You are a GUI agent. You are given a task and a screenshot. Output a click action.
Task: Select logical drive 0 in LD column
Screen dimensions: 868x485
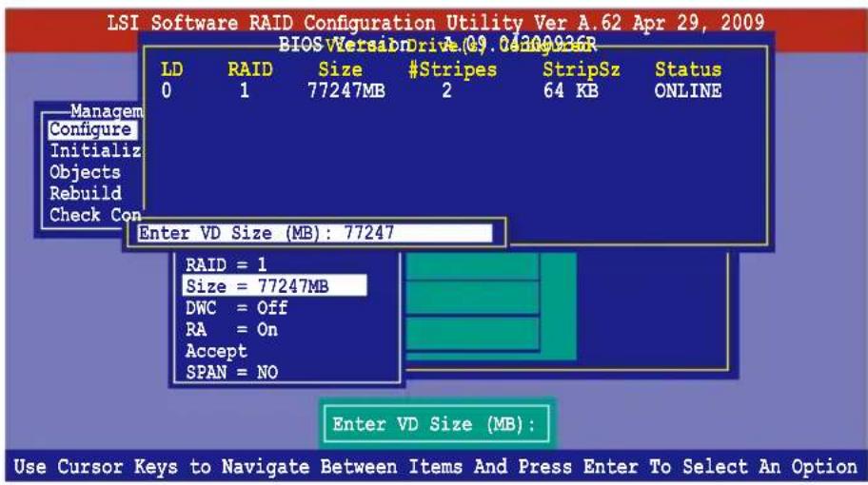[167, 90]
